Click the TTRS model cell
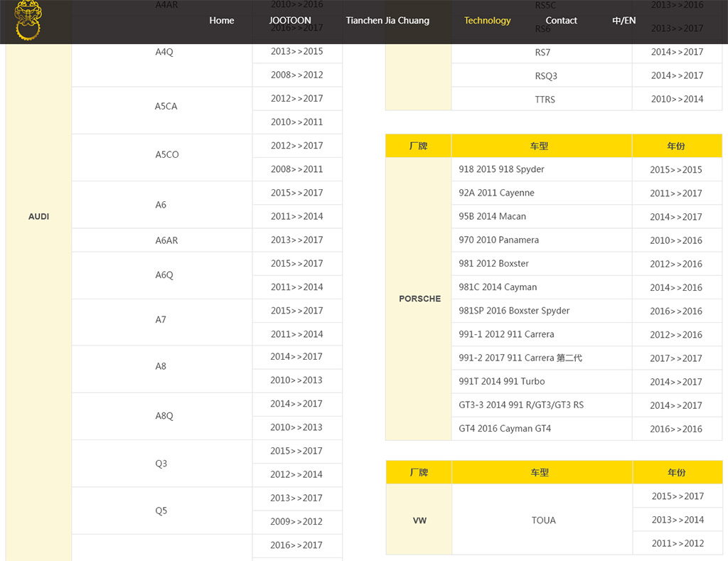This screenshot has width=728, height=561. point(542,100)
